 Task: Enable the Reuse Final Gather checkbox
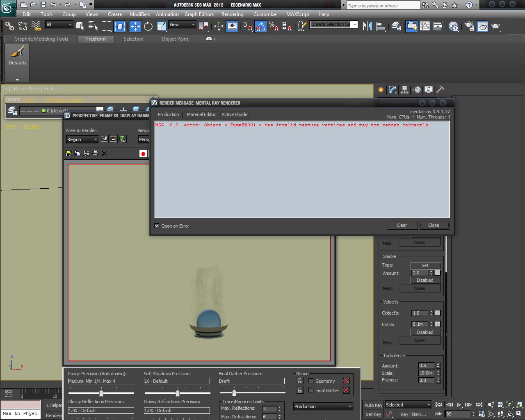click(311, 390)
